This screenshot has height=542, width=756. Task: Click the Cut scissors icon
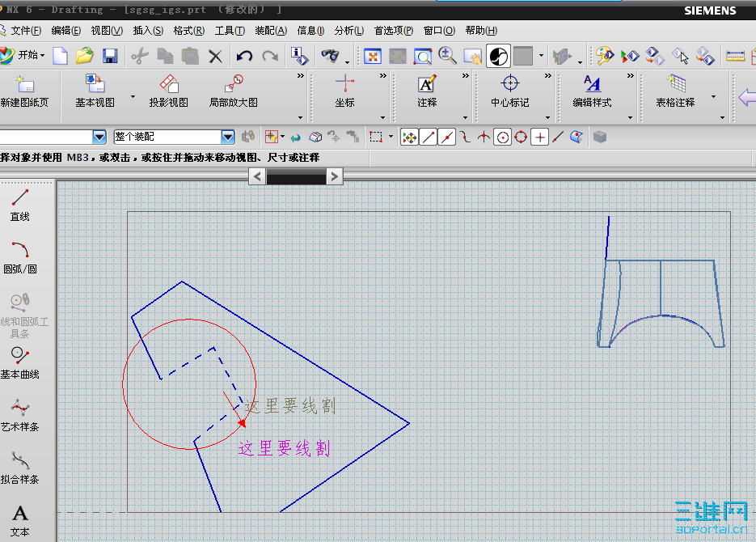(x=140, y=57)
